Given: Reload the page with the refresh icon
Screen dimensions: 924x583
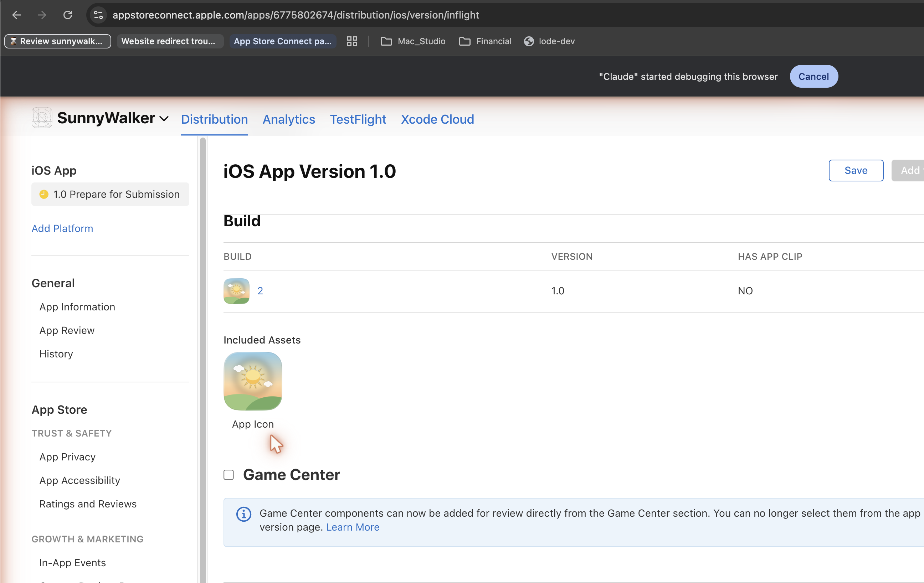Looking at the screenshot, I should [x=67, y=15].
